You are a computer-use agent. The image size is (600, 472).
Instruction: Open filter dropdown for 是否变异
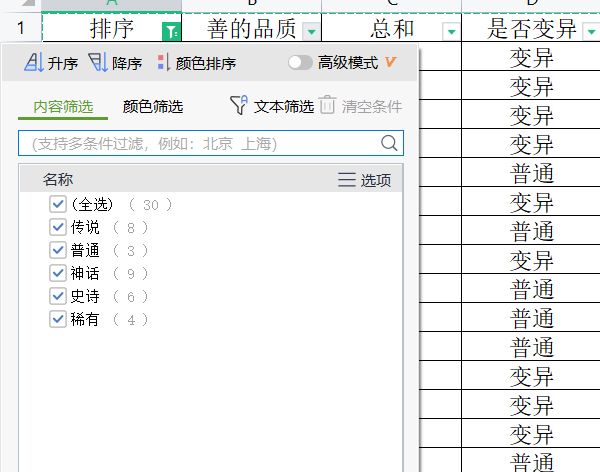click(x=591, y=31)
